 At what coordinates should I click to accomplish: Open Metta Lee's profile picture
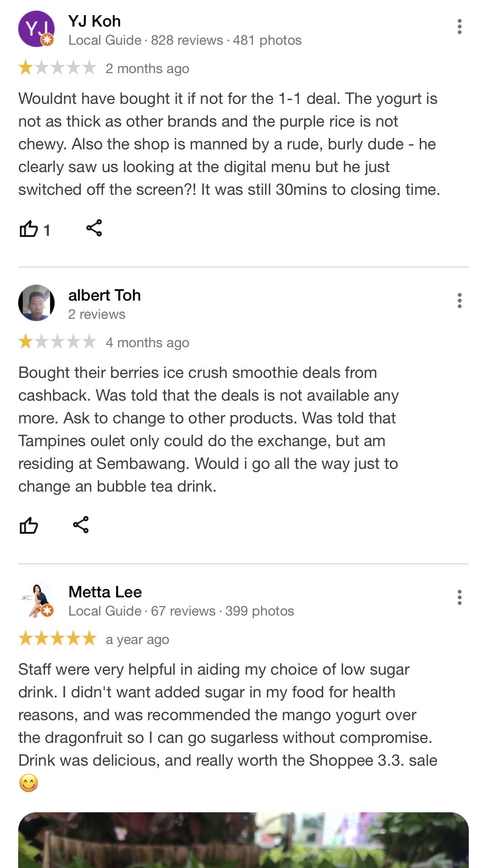(36, 600)
